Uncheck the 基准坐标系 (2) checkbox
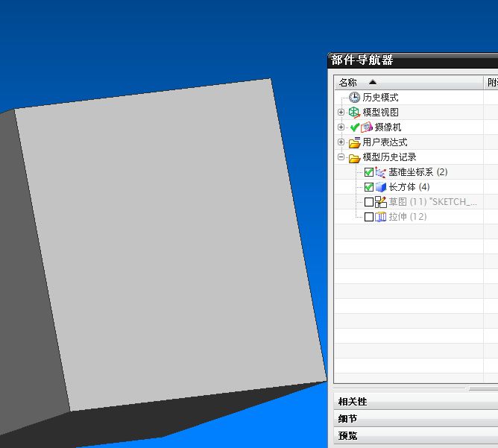This screenshot has width=498, height=448. pos(369,172)
